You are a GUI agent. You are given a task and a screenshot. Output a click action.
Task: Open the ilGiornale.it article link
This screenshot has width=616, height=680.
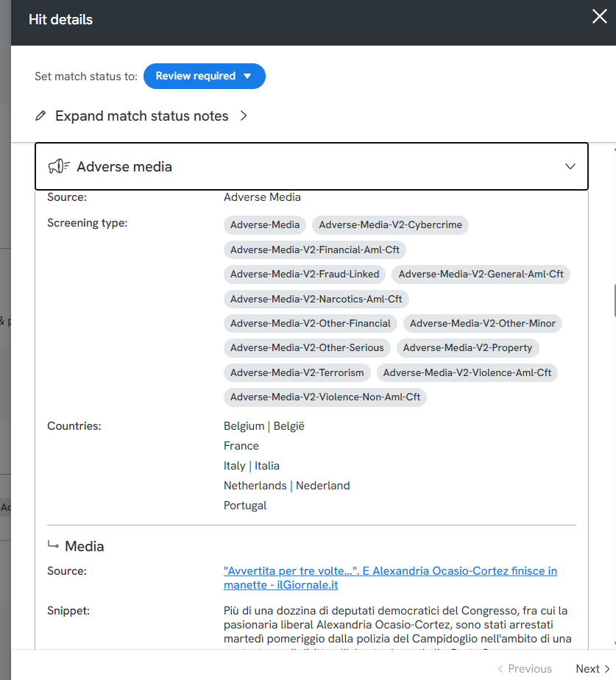pyautogui.click(x=390, y=578)
